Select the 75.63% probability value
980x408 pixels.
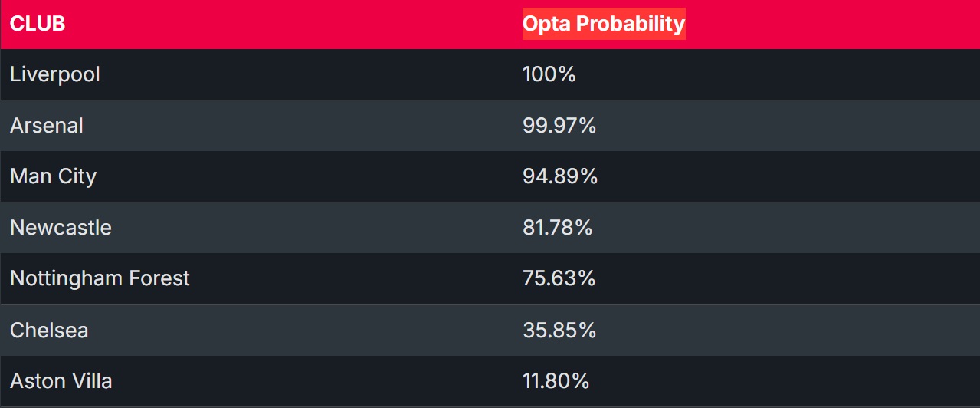pos(559,278)
